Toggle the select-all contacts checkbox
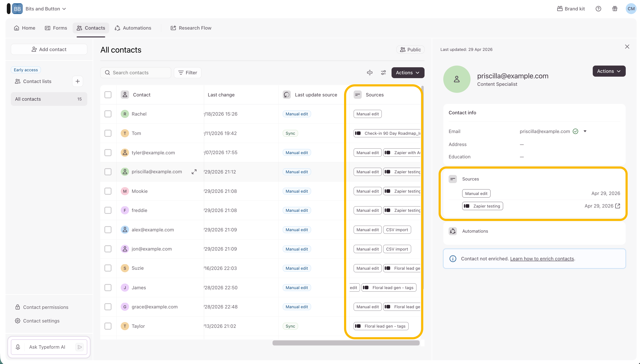 pos(108,95)
